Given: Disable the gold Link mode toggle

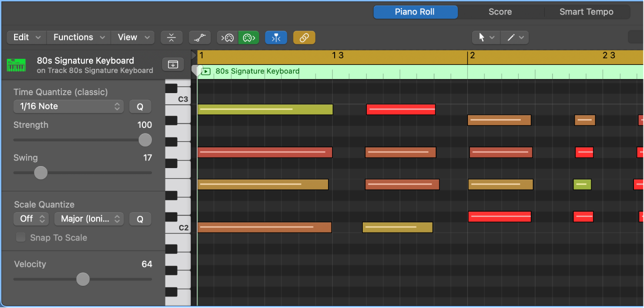Looking at the screenshot, I should click(x=304, y=37).
